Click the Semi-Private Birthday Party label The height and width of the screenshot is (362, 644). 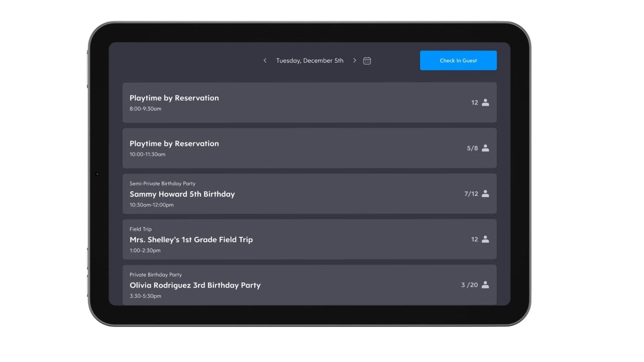pyautogui.click(x=162, y=183)
